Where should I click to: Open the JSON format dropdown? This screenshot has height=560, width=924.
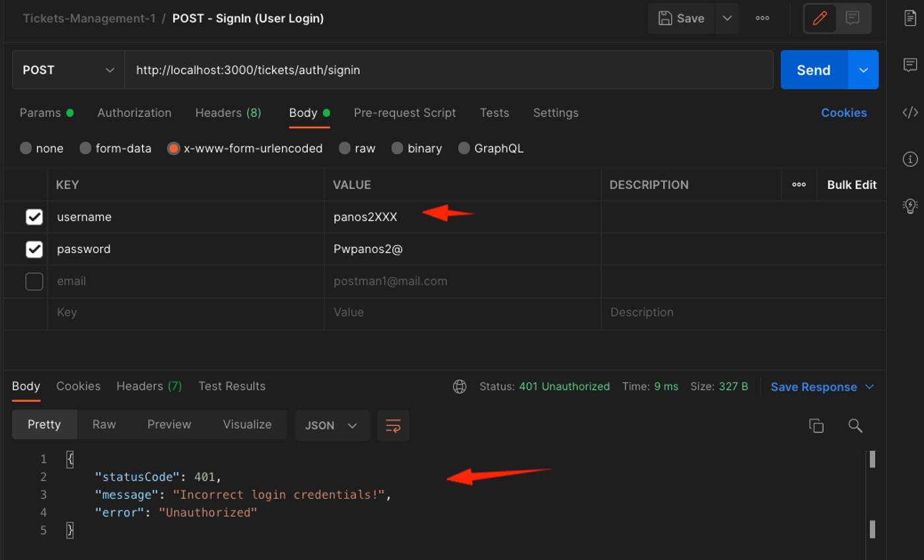(332, 425)
